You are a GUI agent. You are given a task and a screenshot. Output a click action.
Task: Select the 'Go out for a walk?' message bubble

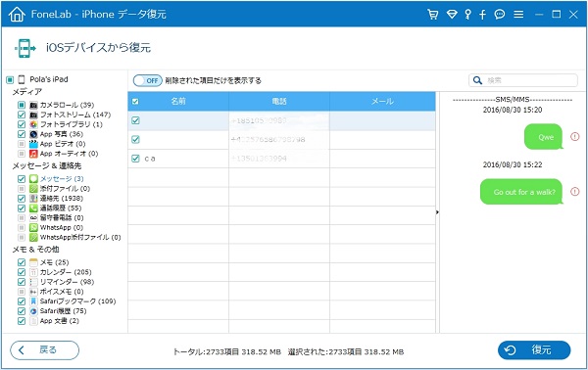pos(522,192)
